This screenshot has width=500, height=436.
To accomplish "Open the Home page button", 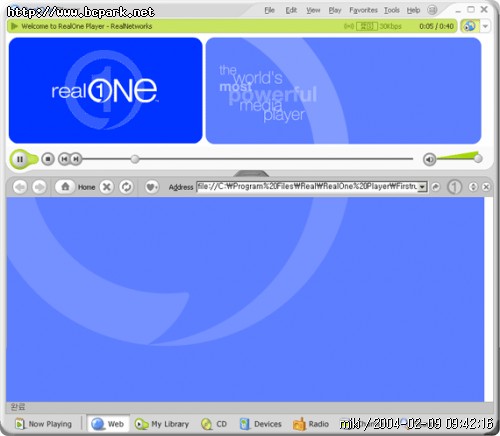I will point(76,187).
